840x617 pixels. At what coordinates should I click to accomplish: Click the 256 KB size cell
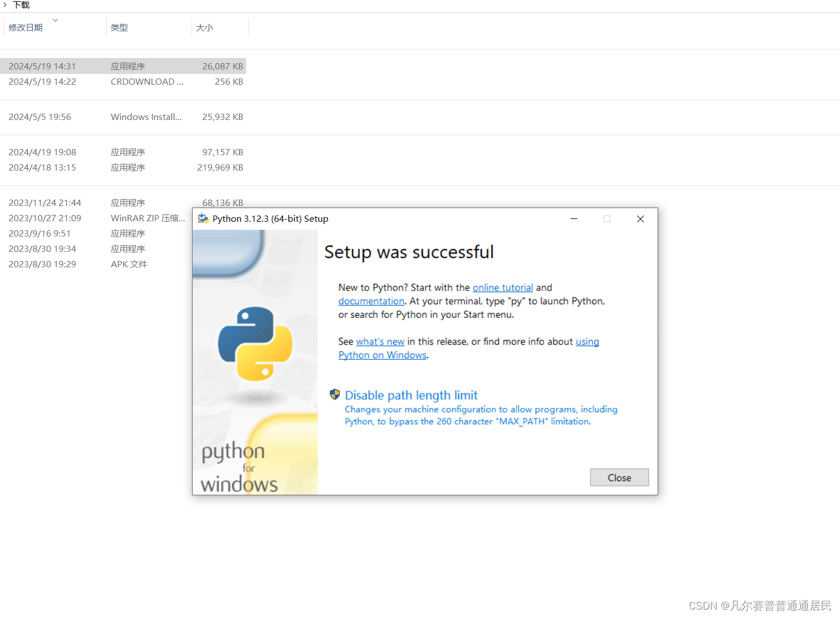click(228, 81)
